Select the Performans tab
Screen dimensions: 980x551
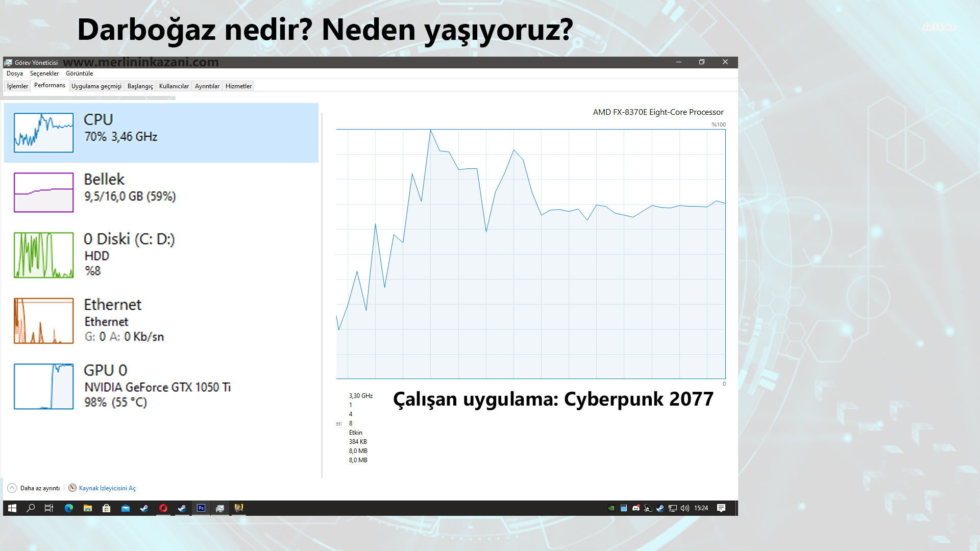click(x=50, y=85)
